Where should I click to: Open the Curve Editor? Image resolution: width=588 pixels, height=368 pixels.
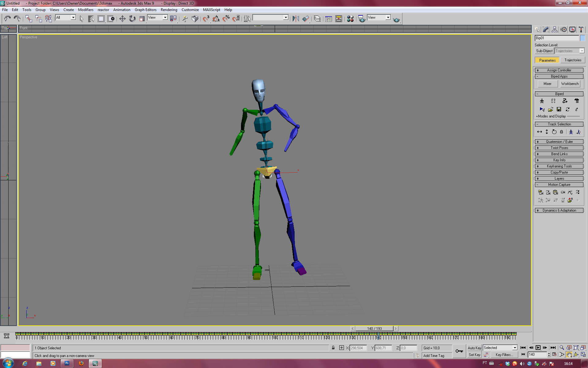[329, 19]
